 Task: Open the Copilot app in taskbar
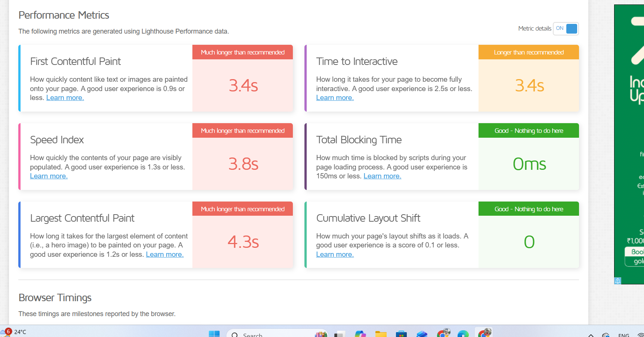pos(360,334)
